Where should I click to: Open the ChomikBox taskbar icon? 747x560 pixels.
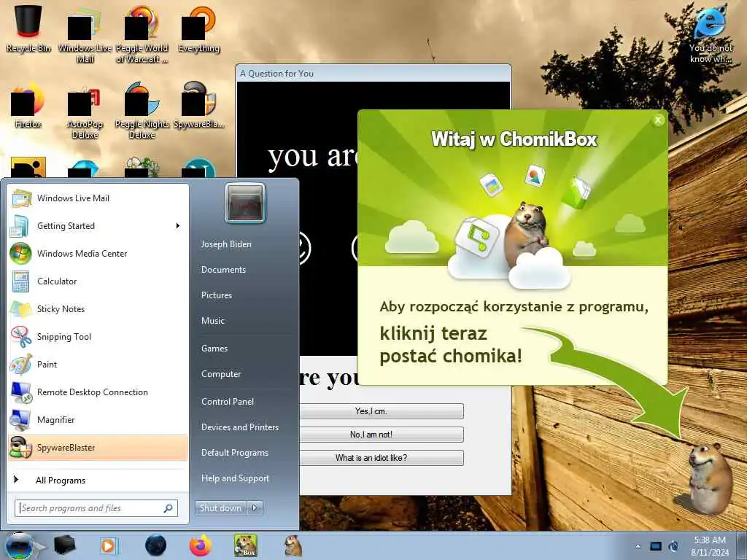click(246, 545)
